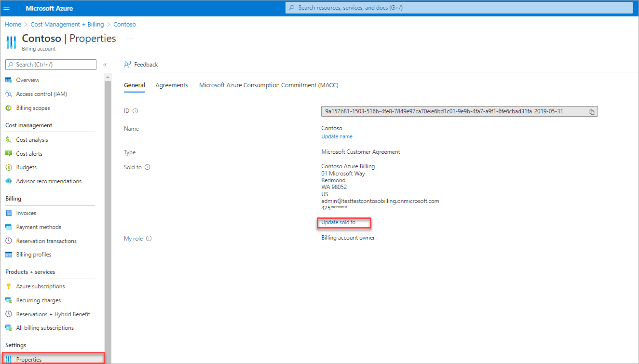This screenshot has height=364, width=639.
Task: Click the admin email address text
Action: pos(380,201)
